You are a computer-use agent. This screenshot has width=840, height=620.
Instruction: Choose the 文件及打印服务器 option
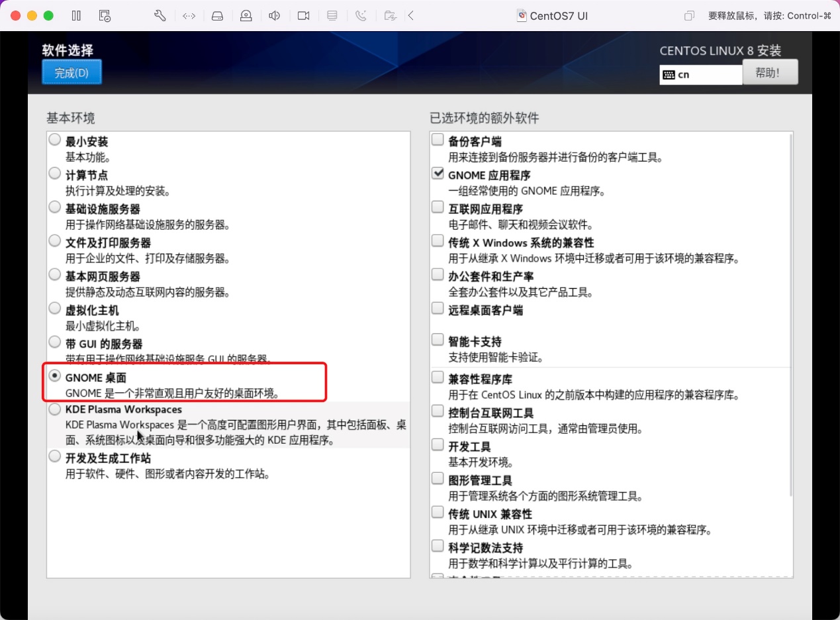click(54, 242)
